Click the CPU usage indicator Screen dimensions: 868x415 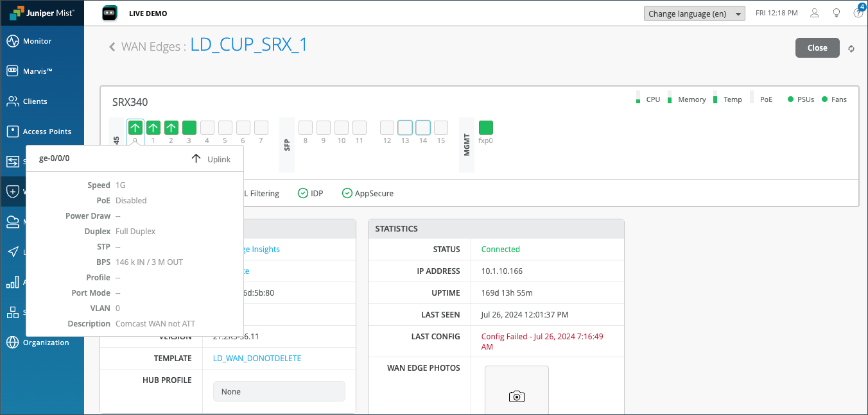pos(648,99)
